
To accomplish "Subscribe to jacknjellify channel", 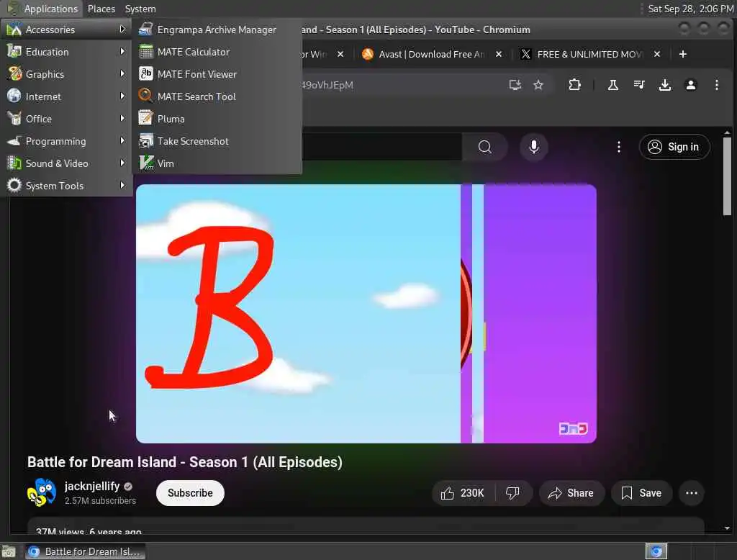I will pos(190,493).
